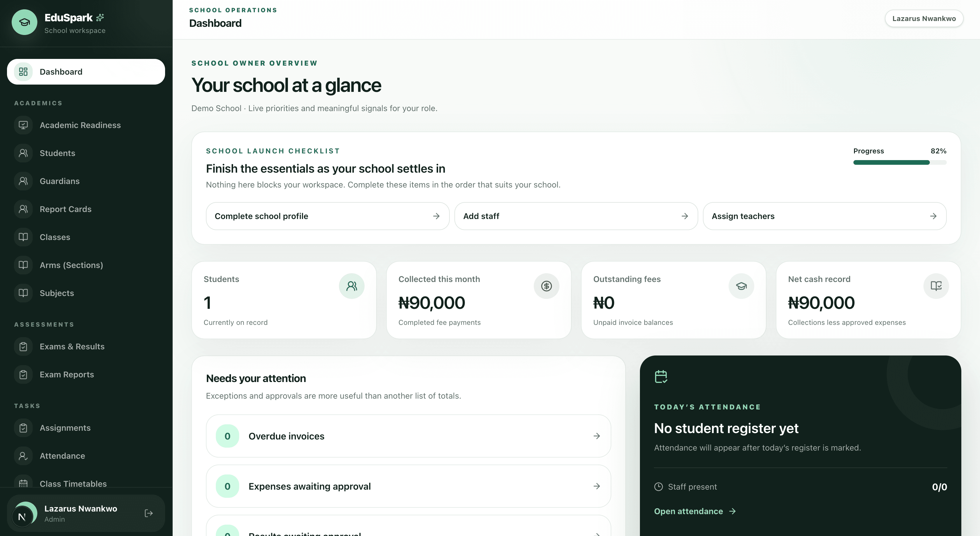Image resolution: width=980 pixels, height=536 pixels.
Task: Click the calendar icon in Today's Attendance card
Action: tap(661, 376)
